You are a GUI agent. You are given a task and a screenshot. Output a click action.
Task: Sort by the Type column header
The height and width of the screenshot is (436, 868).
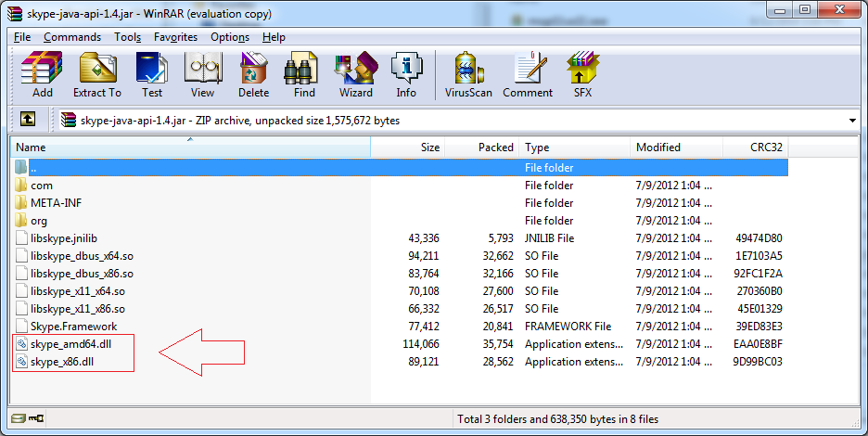coord(575,147)
